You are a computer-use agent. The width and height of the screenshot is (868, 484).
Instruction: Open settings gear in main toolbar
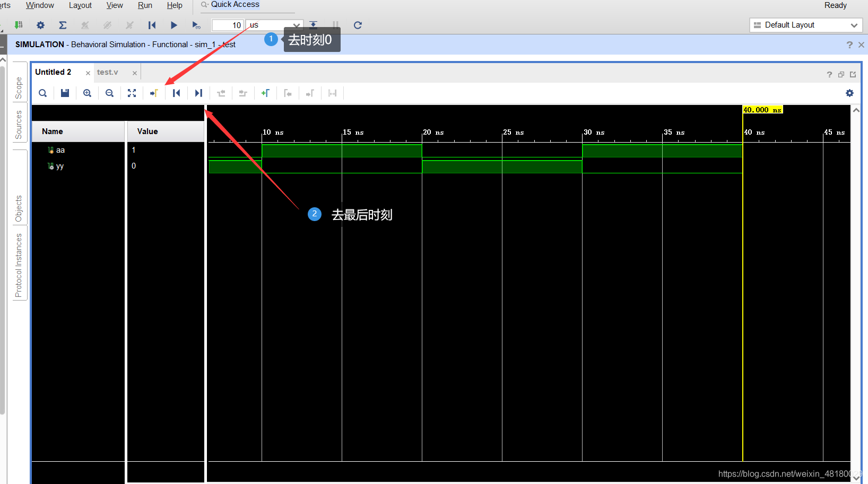(x=40, y=25)
